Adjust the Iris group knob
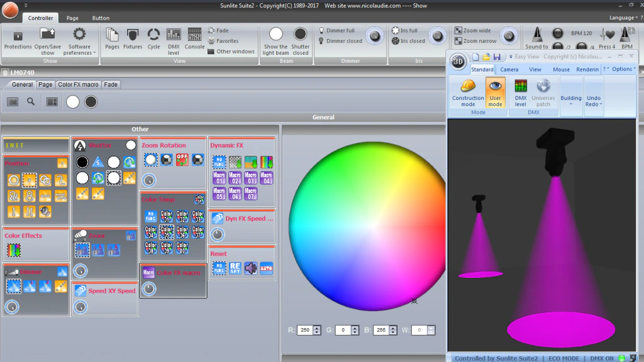 438,36
